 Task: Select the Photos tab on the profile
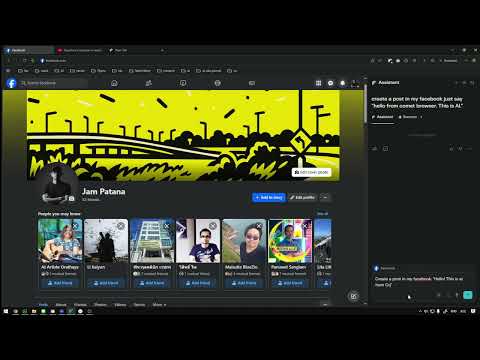coord(100,305)
